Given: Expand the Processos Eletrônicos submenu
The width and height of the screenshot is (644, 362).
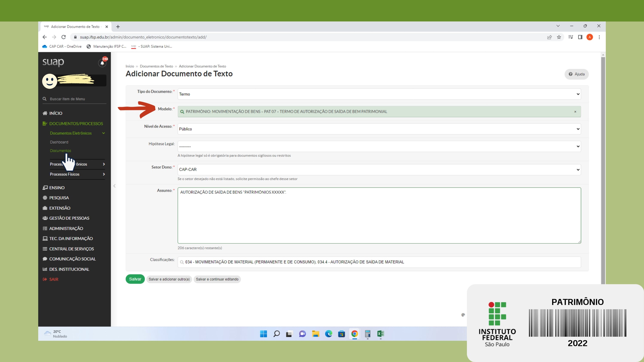Looking at the screenshot, I should click(77, 164).
